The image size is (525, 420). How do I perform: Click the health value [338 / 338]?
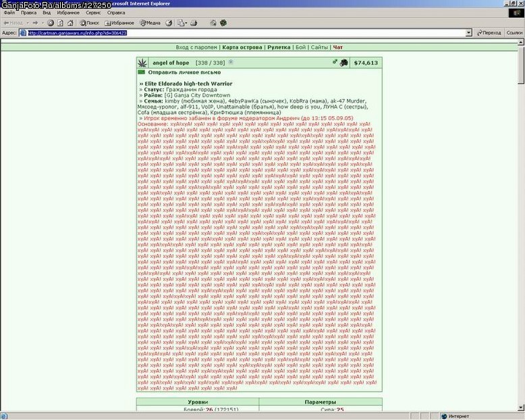click(x=211, y=63)
